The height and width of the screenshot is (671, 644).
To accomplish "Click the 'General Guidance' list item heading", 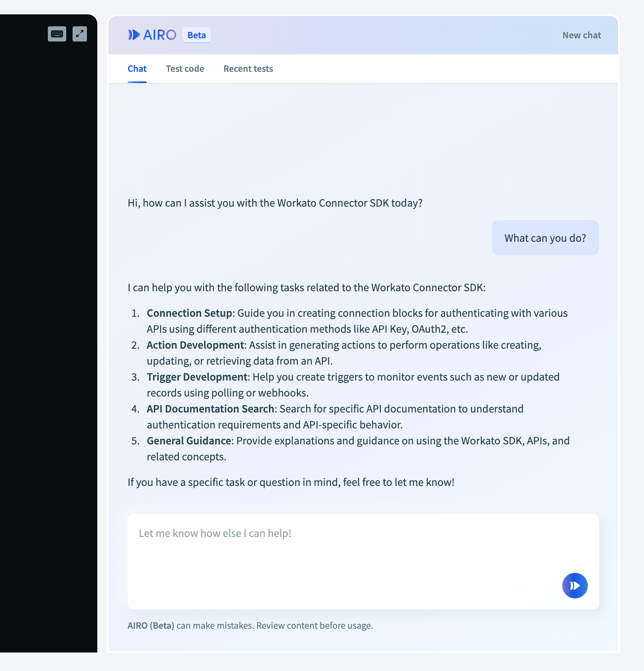I will point(189,441).
